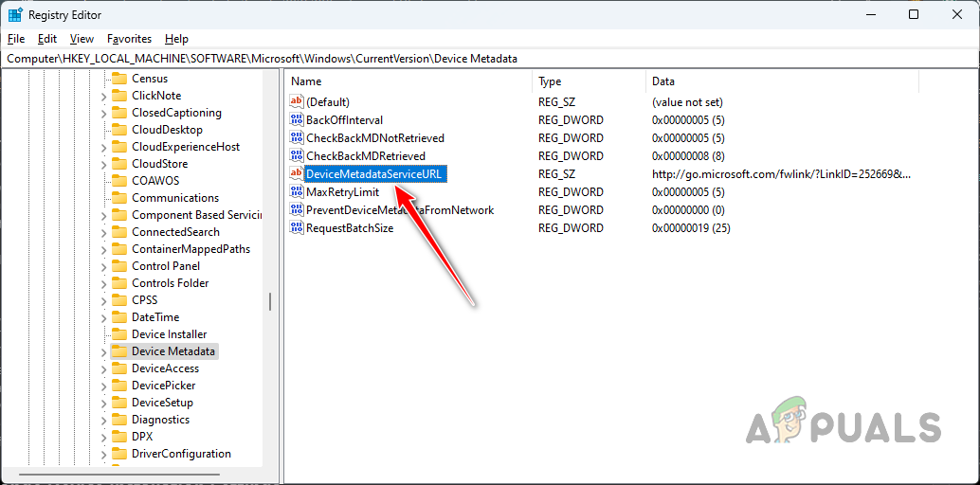980x485 pixels.
Task: Click the CloudStore folder icon
Action: (x=119, y=164)
